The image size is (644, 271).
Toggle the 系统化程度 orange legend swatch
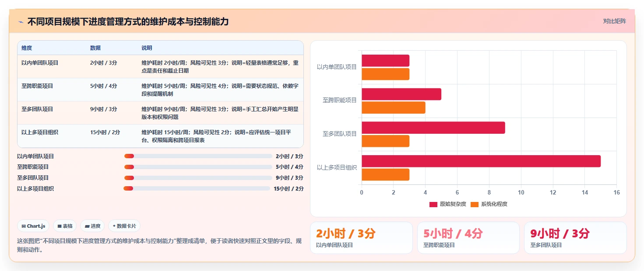(x=475, y=204)
